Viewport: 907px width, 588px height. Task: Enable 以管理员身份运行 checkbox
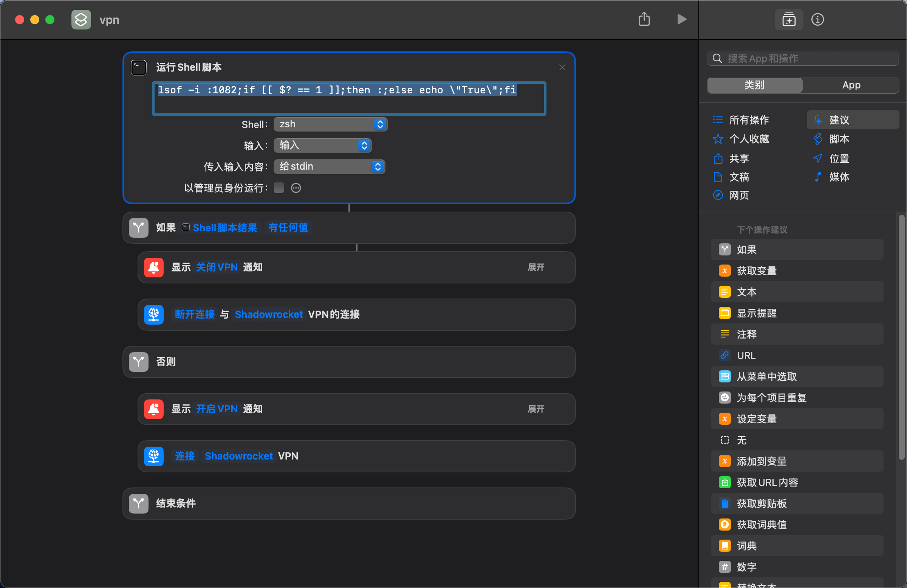pos(279,188)
